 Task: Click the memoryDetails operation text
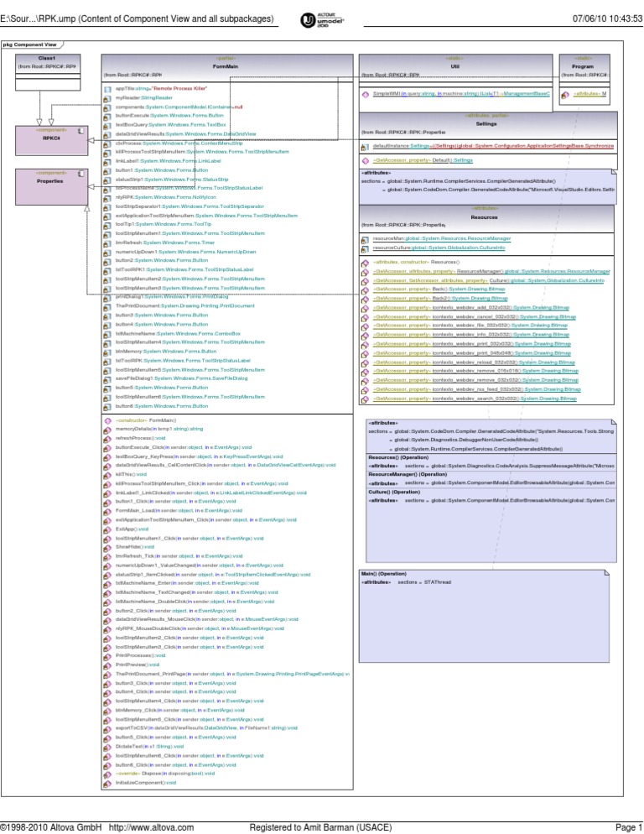(x=159, y=429)
